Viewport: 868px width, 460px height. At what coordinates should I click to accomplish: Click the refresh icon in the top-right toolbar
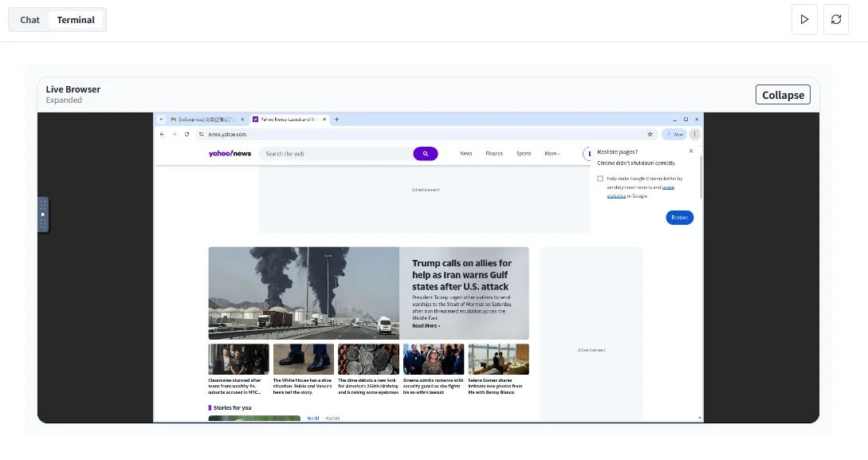(836, 19)
